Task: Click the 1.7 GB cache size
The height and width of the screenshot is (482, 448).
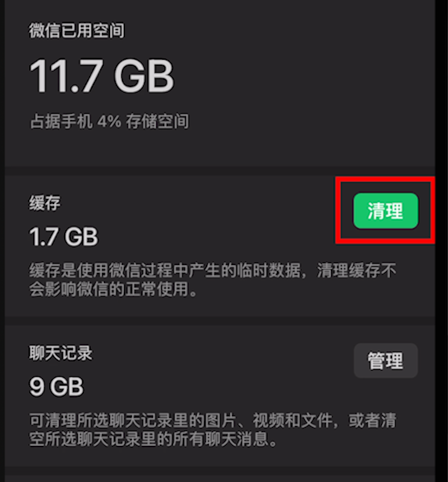Action: point(63,236)
